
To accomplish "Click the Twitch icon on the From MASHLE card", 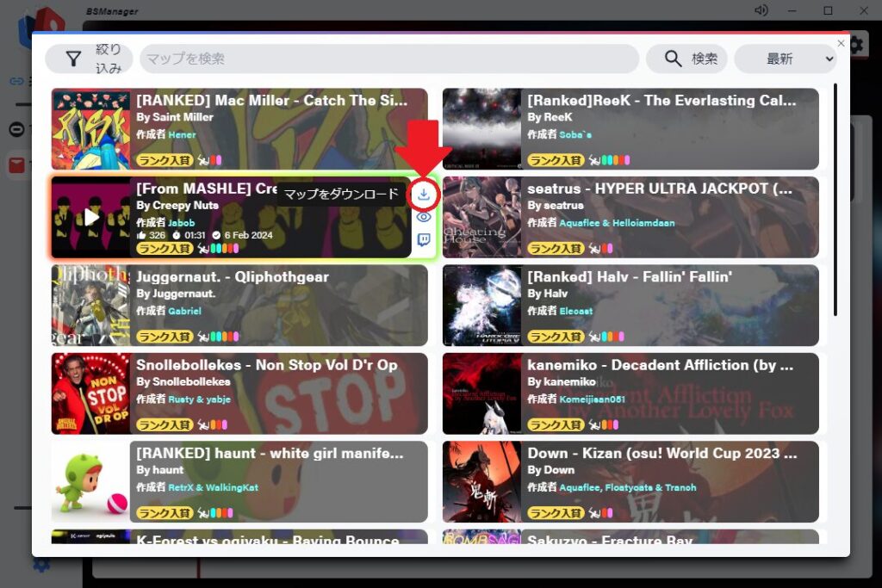I will coord(424,240).
